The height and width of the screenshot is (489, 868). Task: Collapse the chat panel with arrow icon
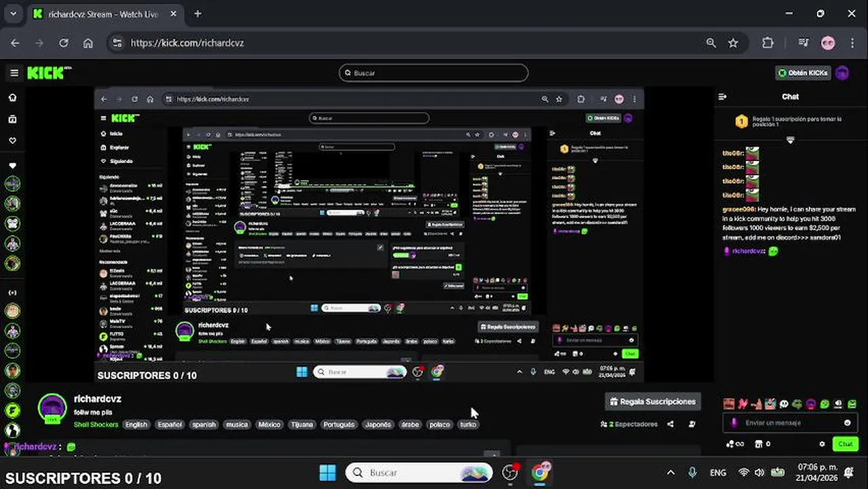(723, 96)
